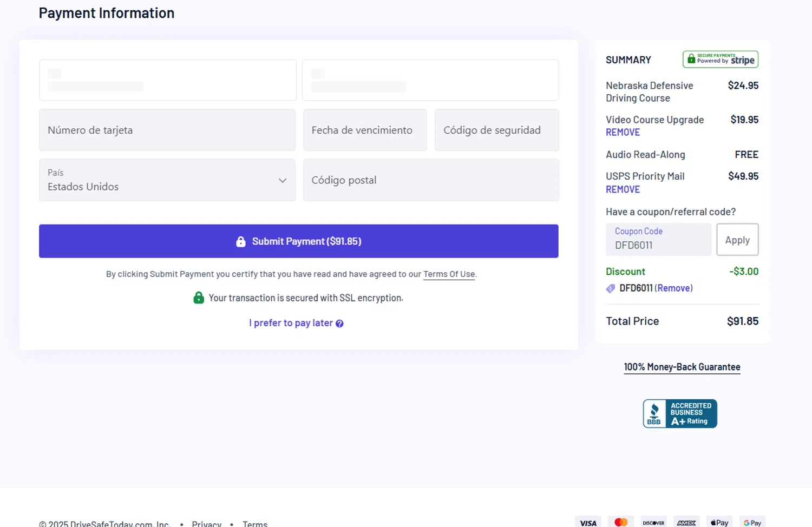This screenshot has width=812, height=527.
Task: Open the 100% Money-Back Guarantee link
Action: 682,367
